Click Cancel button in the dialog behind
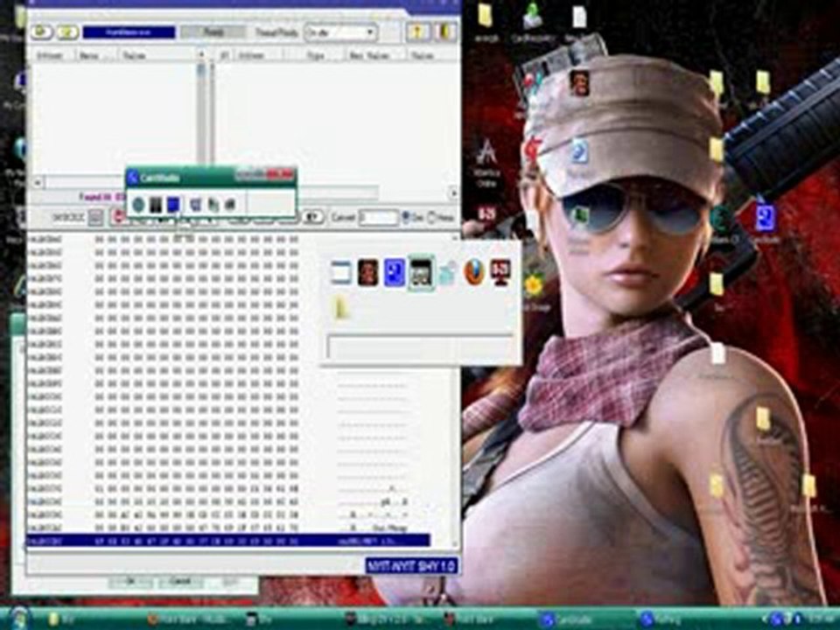The image size is (840, 630). (x=180, y=581)
